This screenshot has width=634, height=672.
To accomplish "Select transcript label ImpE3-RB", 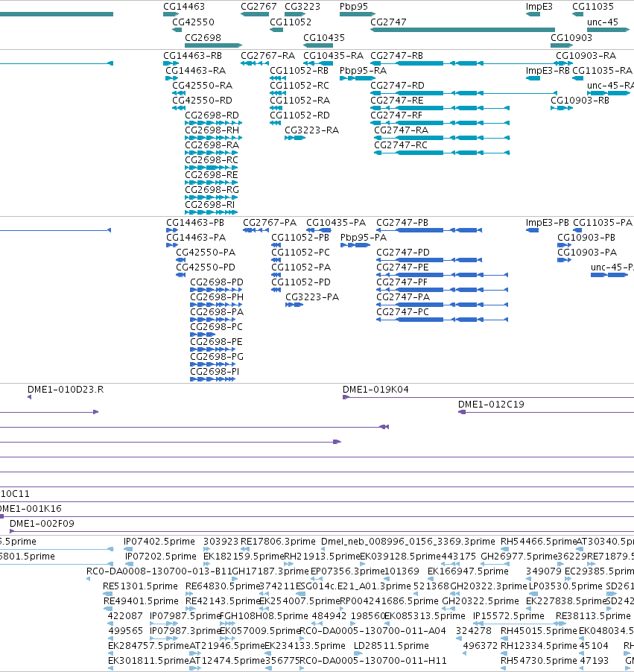I will click(x=548, y=70).
